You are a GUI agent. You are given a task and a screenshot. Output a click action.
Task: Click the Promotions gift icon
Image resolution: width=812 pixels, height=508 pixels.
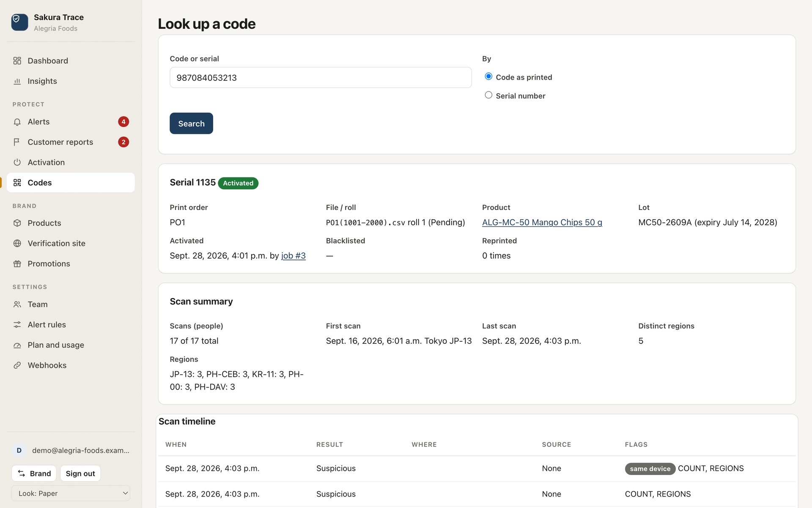17,264
